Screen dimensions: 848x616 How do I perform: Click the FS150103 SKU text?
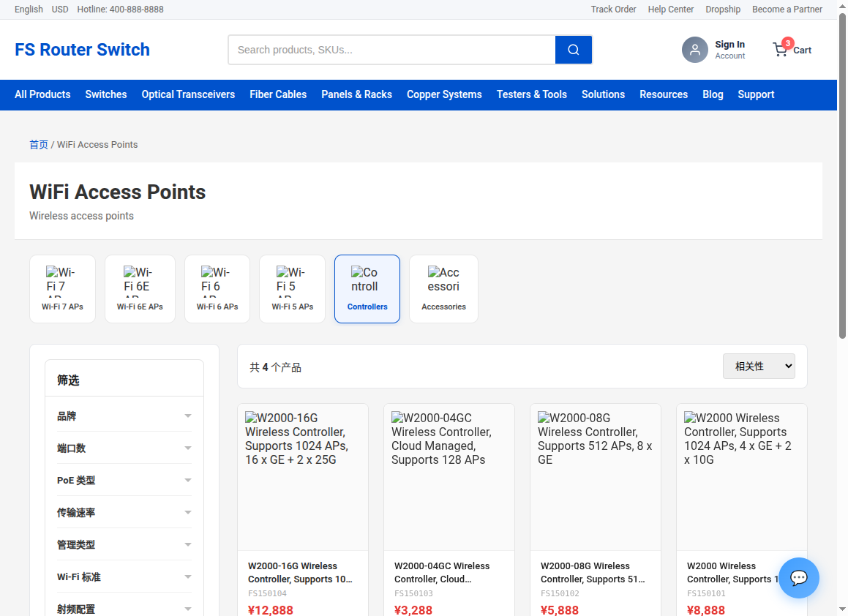[413, 593]
